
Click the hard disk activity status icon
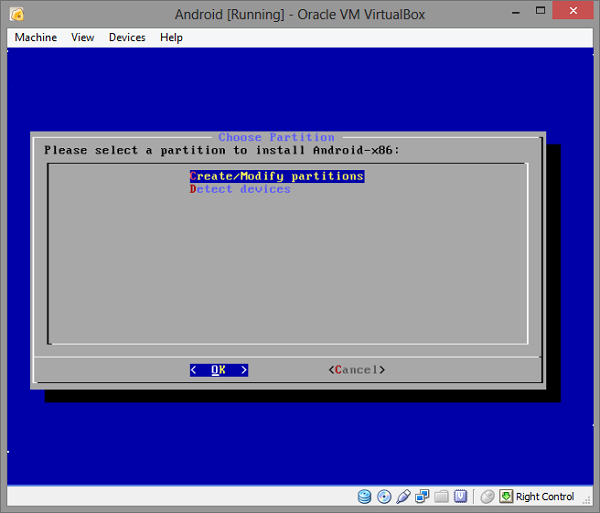(364, 497)
